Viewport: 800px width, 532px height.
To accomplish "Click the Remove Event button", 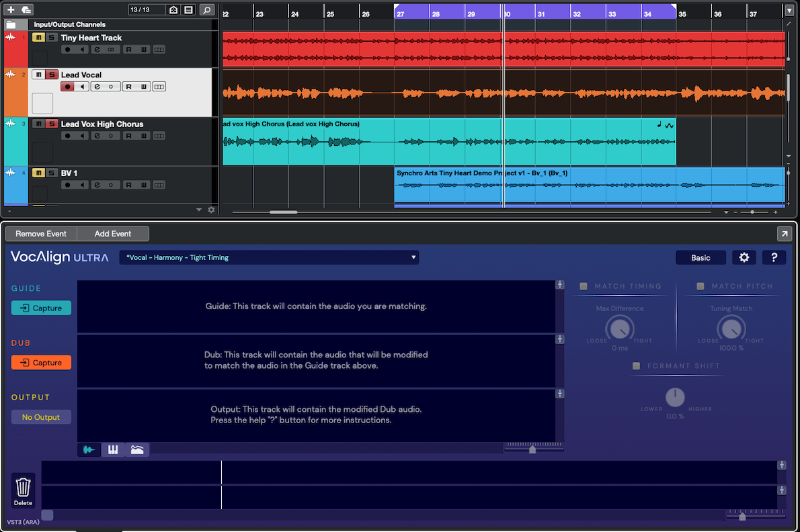I will click(x=41, y=234).
